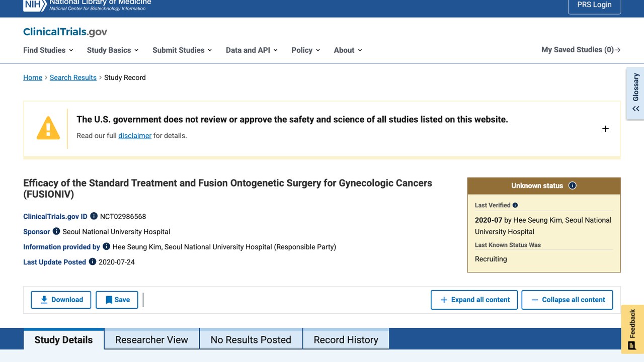Open My Saved Studies link

pos(581,50)
